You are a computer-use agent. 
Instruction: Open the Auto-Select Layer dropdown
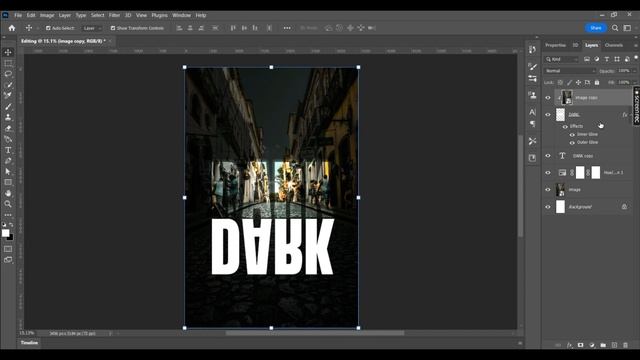point(91,28)
